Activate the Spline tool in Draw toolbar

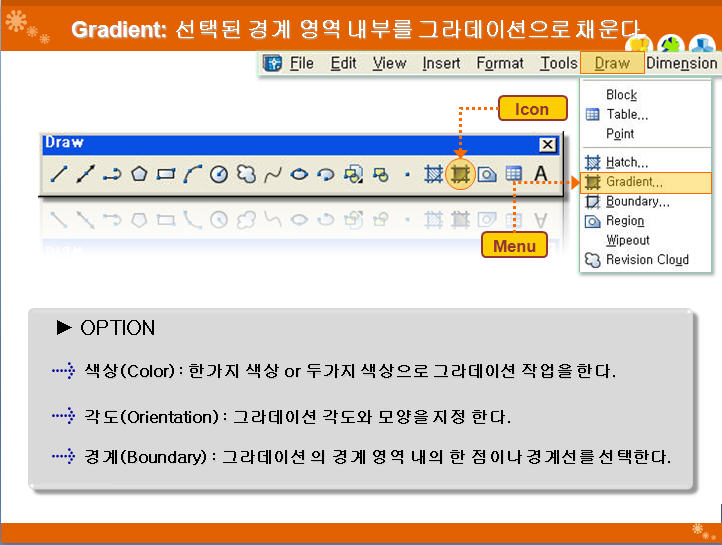pyautogui.click(x=272, y=174)
